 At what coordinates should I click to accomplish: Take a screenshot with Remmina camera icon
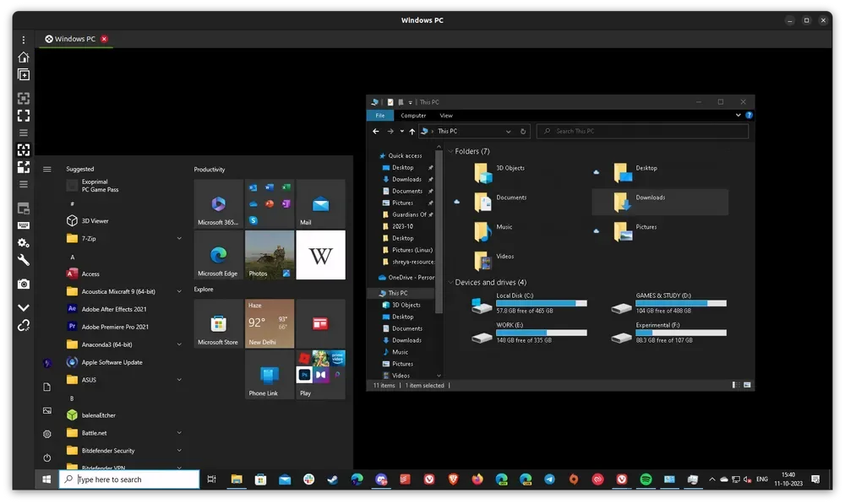coord(23,284)
